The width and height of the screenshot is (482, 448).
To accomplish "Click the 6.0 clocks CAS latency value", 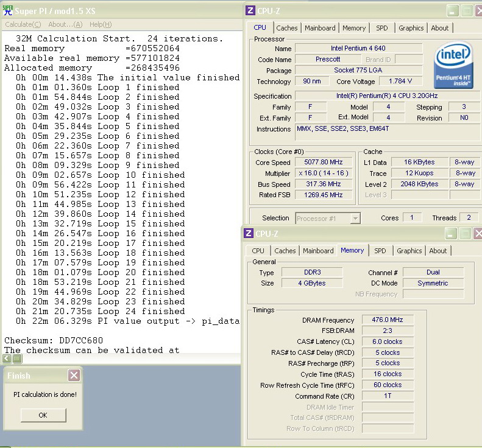I will point(388,341).
